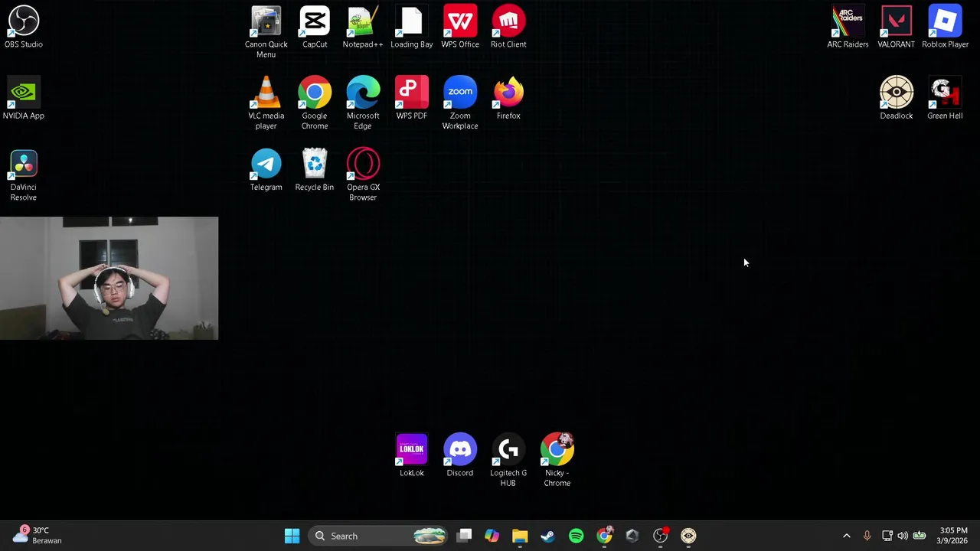Open the OBS Studio desktop shortcut
980x551 pixels.
[23, 27]
